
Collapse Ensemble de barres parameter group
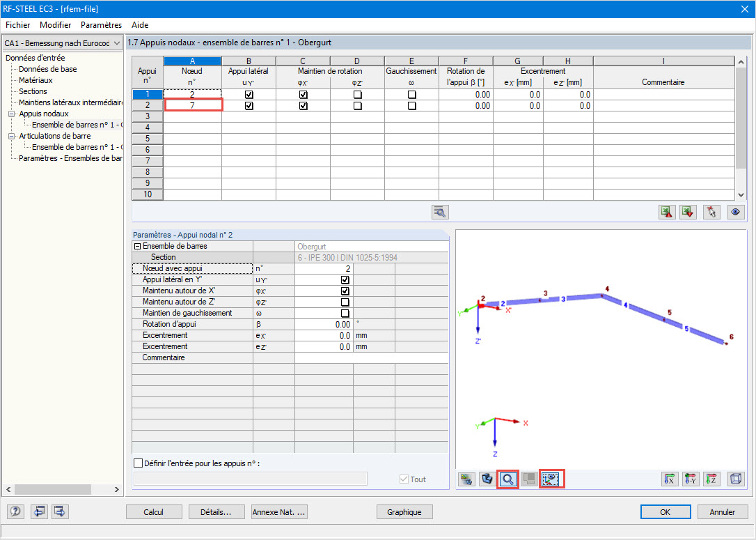tap(137, 246)
